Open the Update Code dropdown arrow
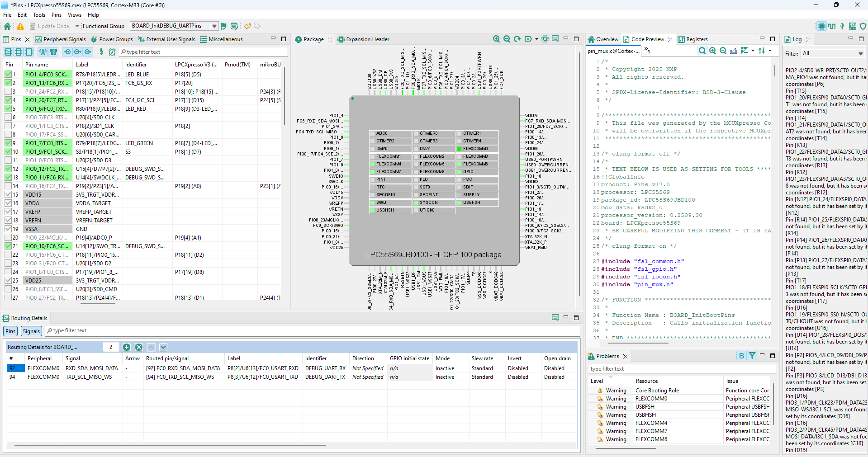This screenshot has width=868, height=457. (x=77, y=26)
